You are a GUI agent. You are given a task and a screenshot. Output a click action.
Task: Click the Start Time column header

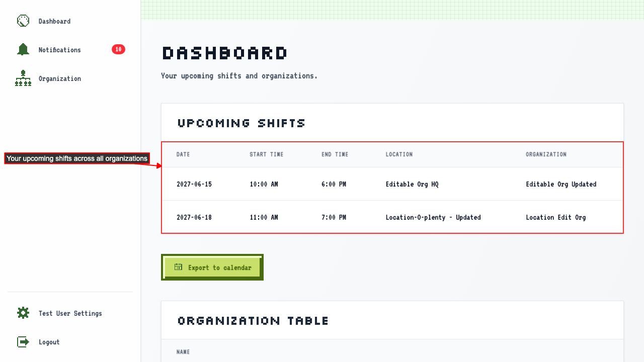pyautogui.click(x=267, y=154)
